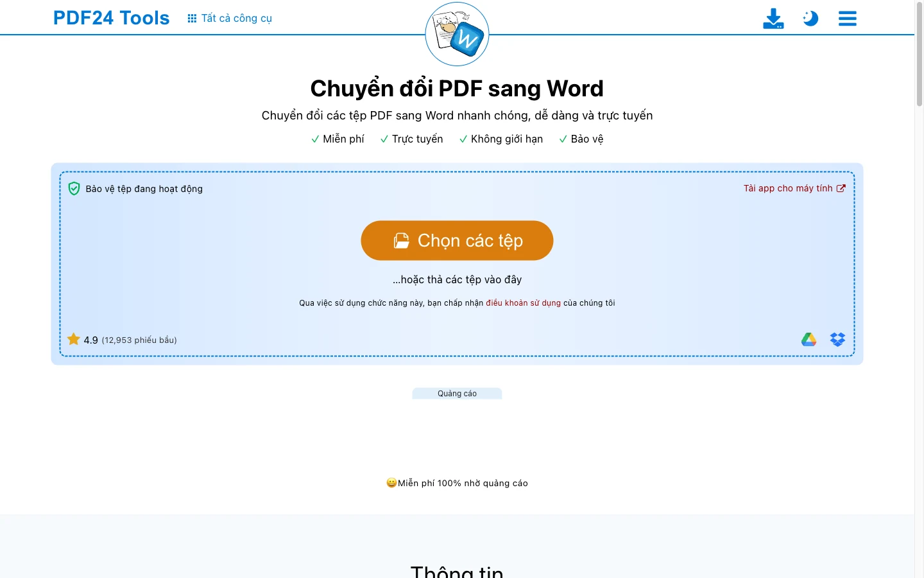Click the Trực tuyến feature label

pos(411,139)
